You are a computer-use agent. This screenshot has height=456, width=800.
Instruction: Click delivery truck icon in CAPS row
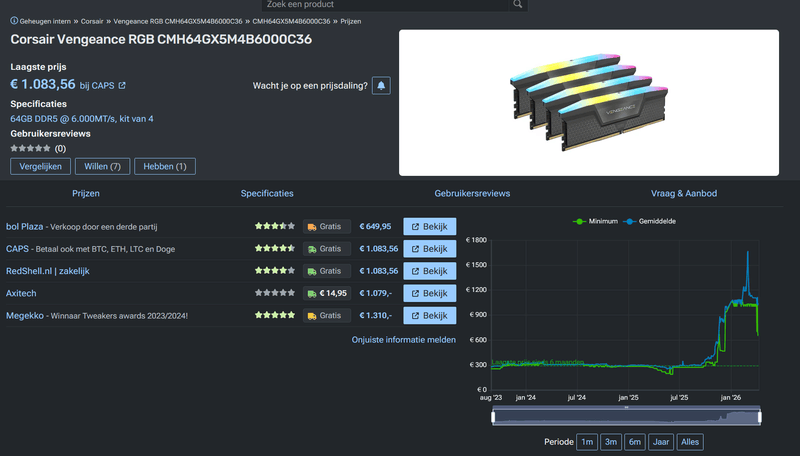point(312,249)
